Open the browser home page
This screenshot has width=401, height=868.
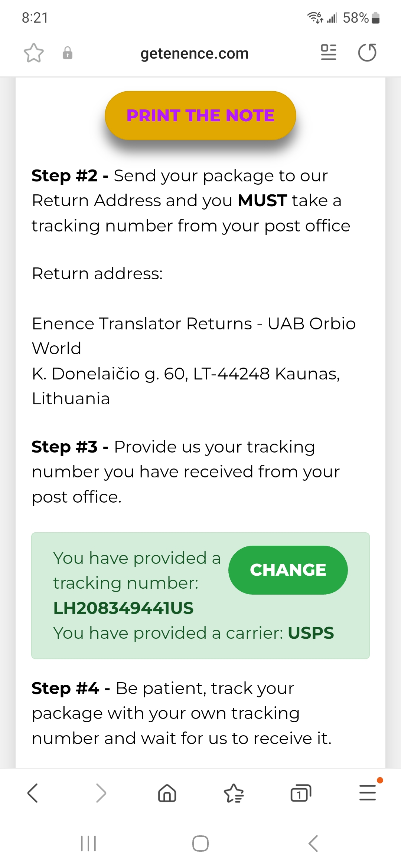(x=167, y=793)
